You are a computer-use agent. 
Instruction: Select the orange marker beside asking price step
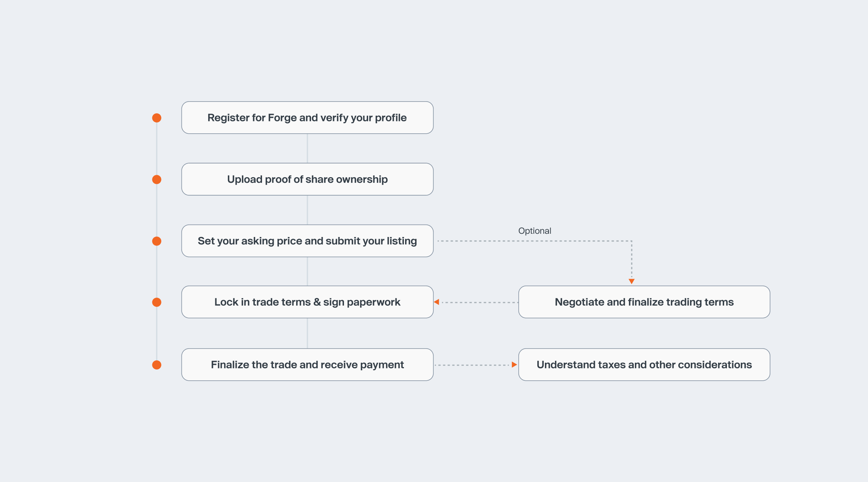tap(157, 241)
